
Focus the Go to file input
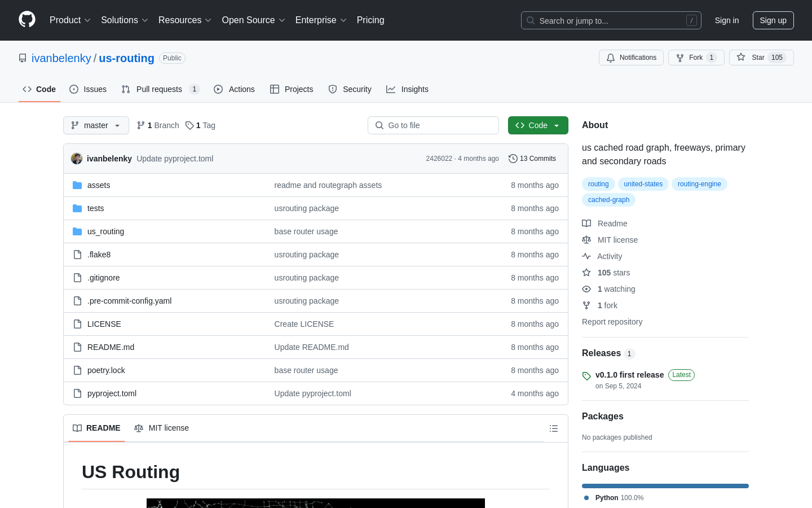point(433,125)
